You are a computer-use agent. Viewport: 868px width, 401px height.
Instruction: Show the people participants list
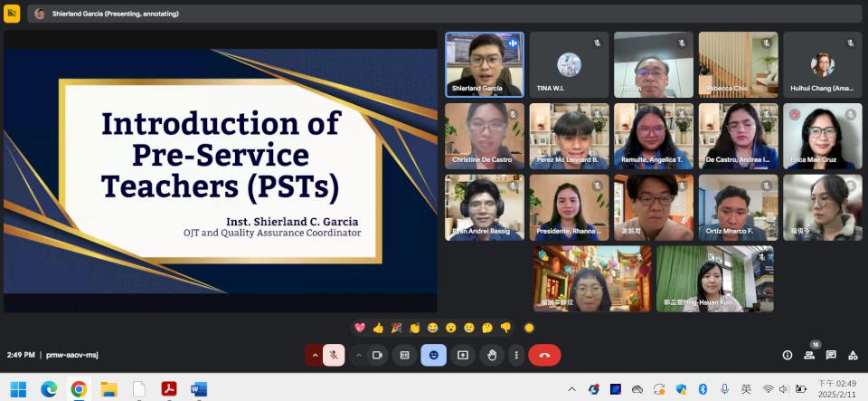coord(809,355)
